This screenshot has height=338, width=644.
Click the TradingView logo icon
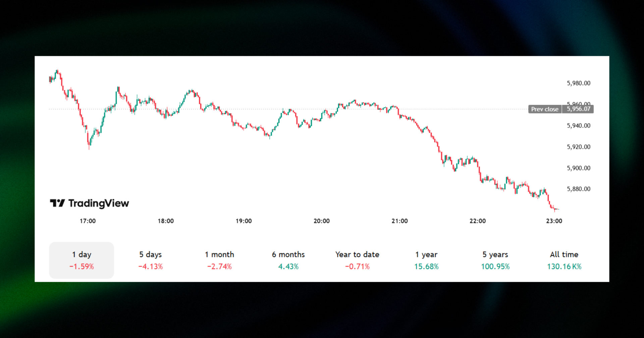[x=58, y=203]
